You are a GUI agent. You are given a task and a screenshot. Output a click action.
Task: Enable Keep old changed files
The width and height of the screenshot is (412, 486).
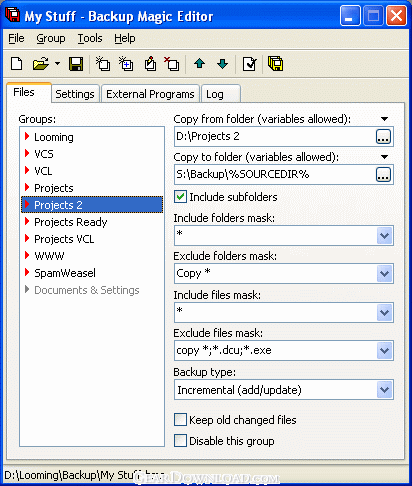pyautogui.click(x=180, y=420)
